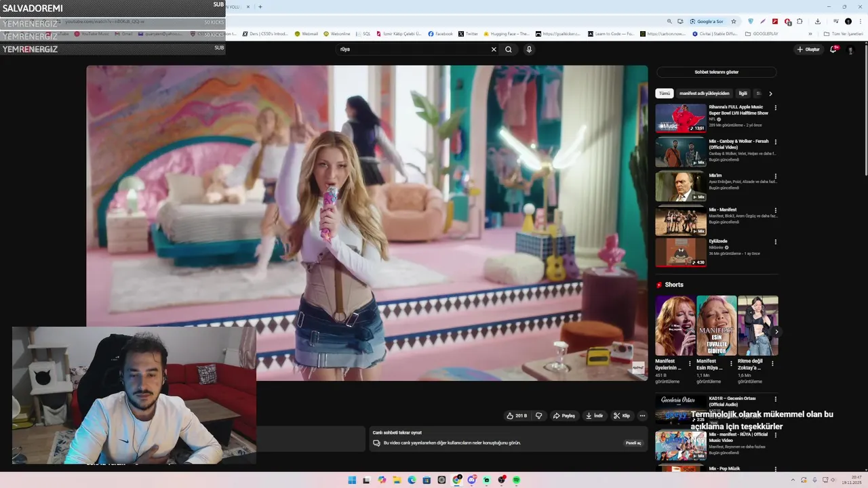Screen dimensions: 868x488
Task: Select the Tümü filter chip
Action: tap(665, 94)
